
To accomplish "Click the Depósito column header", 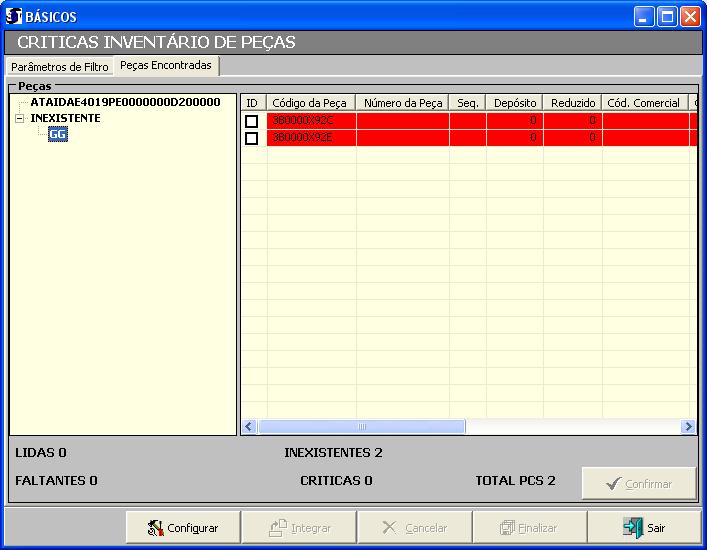I will pyautogui.click(x=515, y=103).
